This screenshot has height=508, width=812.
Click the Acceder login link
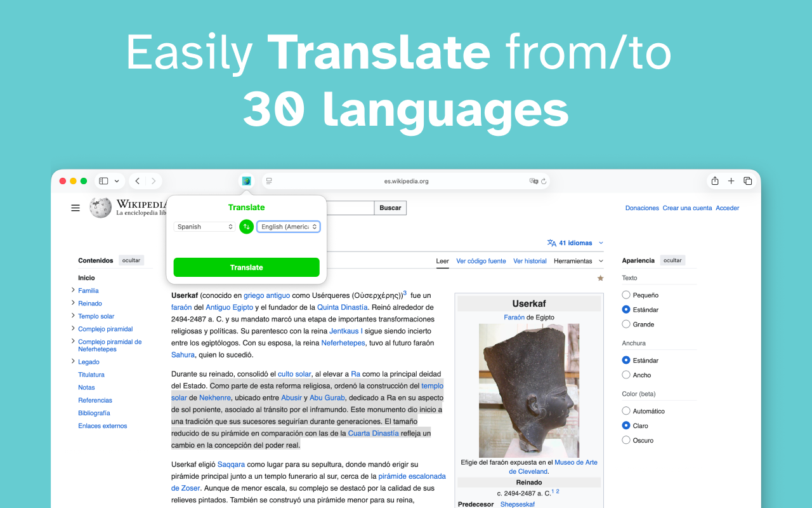pos(728,208)
